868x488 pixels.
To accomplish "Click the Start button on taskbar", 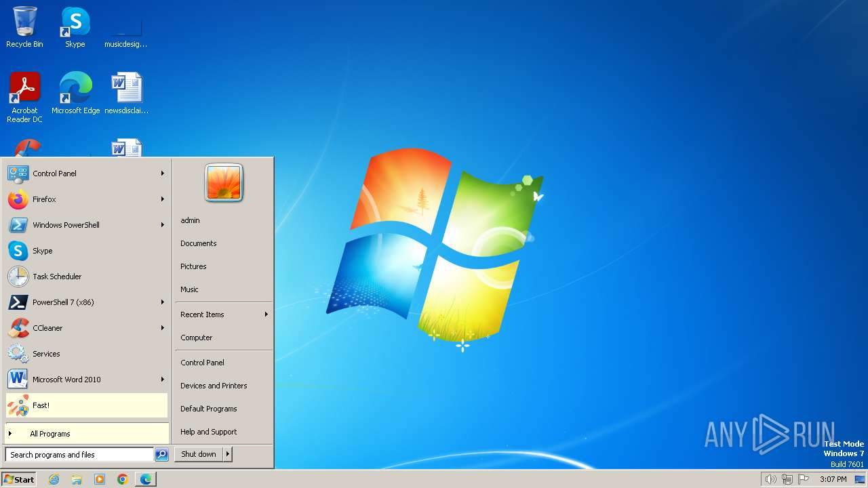I will [19, 479].
